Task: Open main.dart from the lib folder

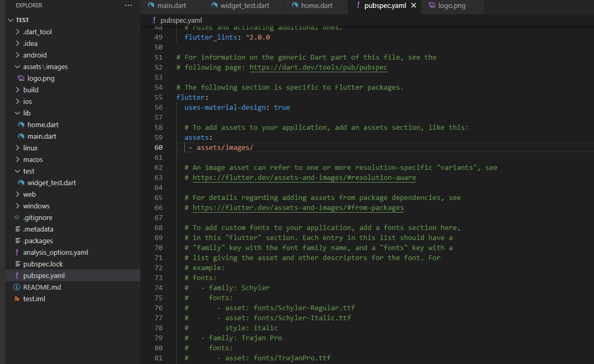Action: point(42,136)
